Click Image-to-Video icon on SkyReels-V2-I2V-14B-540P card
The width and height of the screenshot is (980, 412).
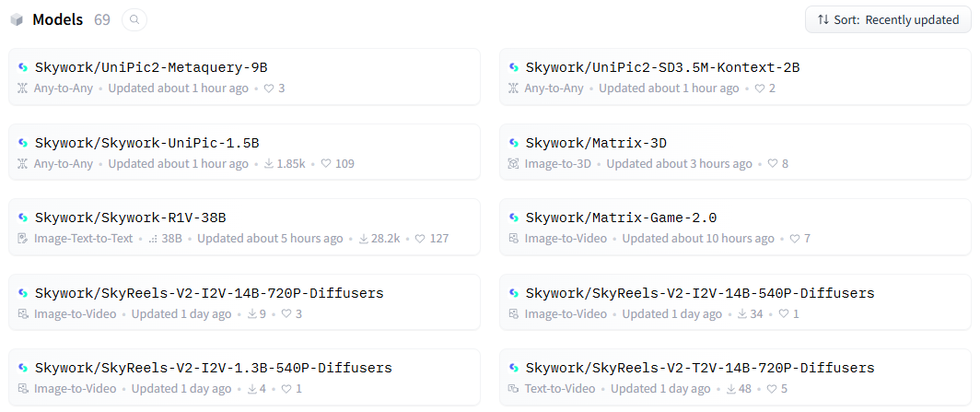click(514, 314)
